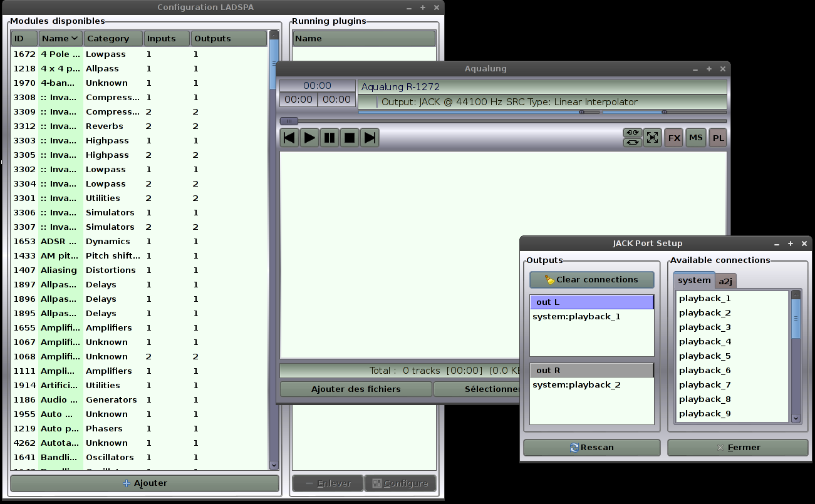Image resolution: width=815 pixels, height=504 pixels.
Task: Sort modules by Outputs column header
Action: tap(229, 39)
